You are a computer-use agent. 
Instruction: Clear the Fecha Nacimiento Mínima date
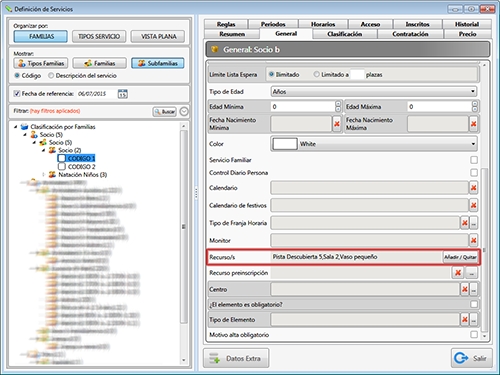point(337,124)
